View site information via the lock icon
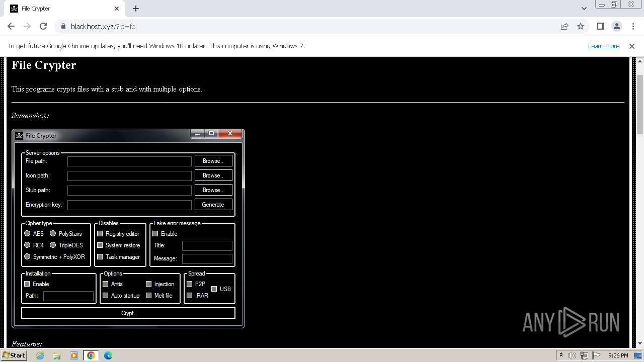 (x=63, y=26)
